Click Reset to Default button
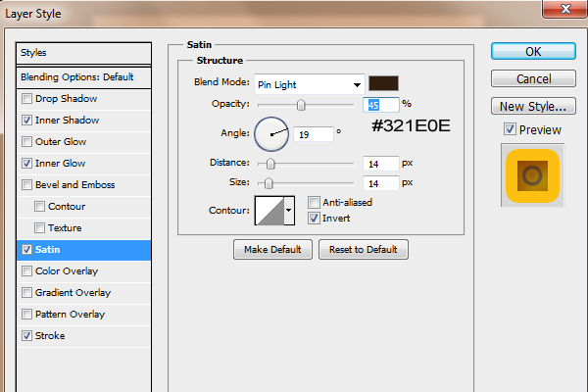Screen dimensions: 588x392 [x=364, y=250]
